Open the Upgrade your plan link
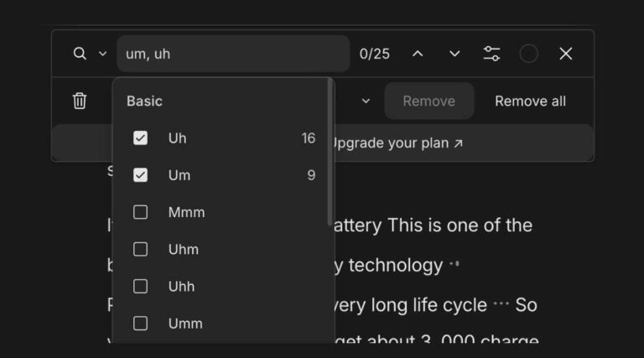 (x=396, y=143)
